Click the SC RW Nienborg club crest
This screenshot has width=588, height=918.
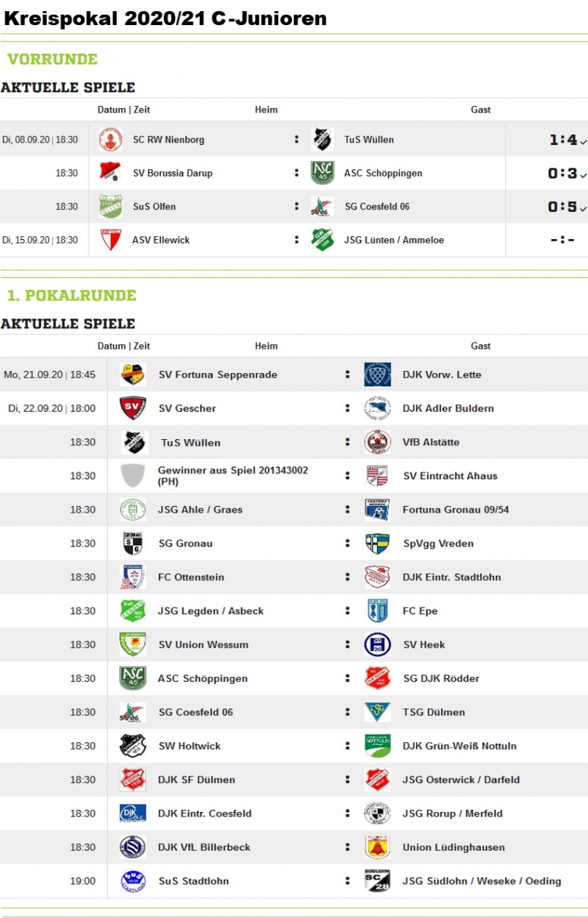pos(110,140)
